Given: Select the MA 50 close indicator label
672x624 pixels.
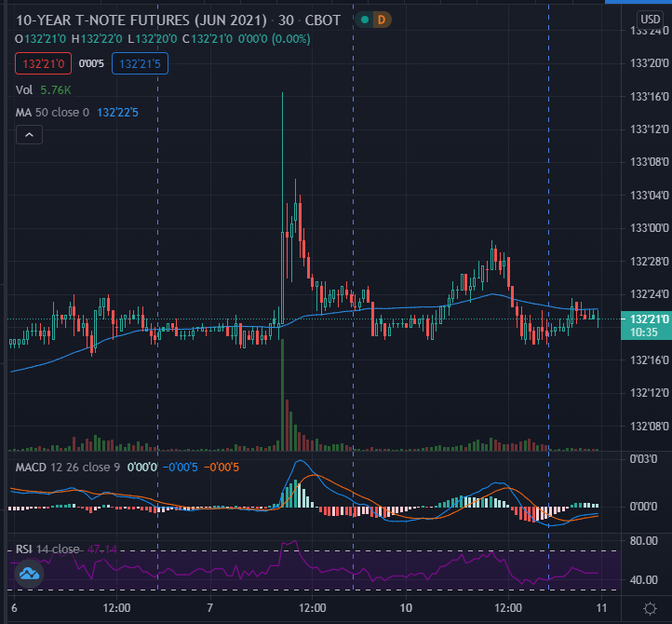Looking at the screenshot, I should tap(52, 113).
